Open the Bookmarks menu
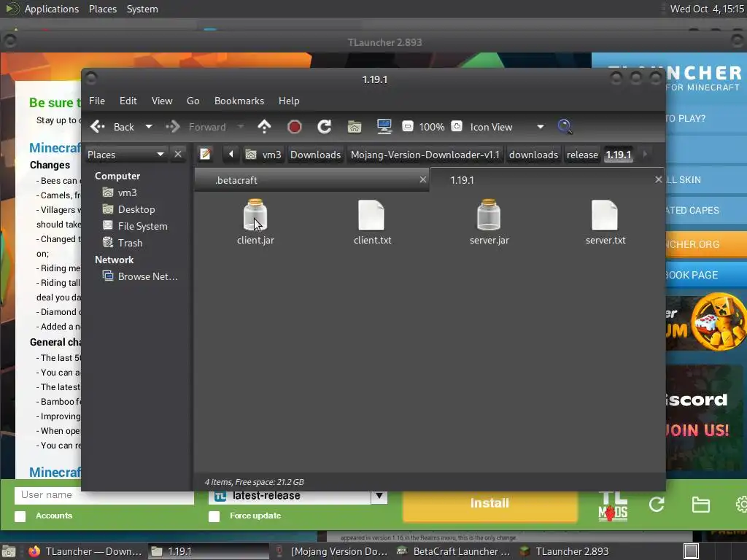This screenshot has height=560, width=747. (239, 101)
